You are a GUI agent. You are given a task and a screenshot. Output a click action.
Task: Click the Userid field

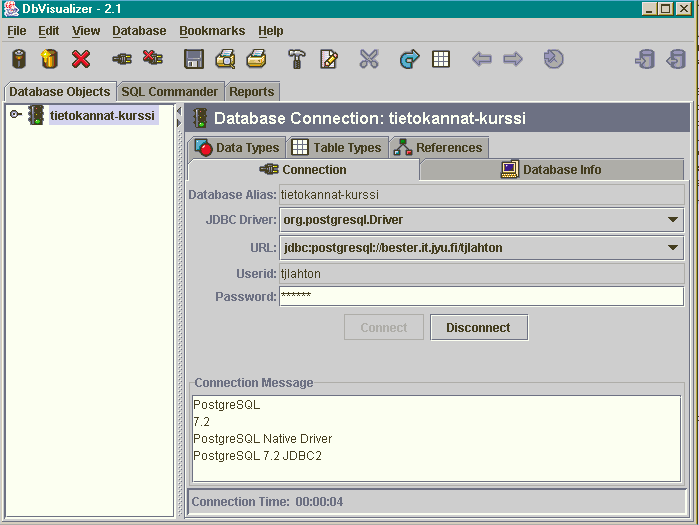481,273
